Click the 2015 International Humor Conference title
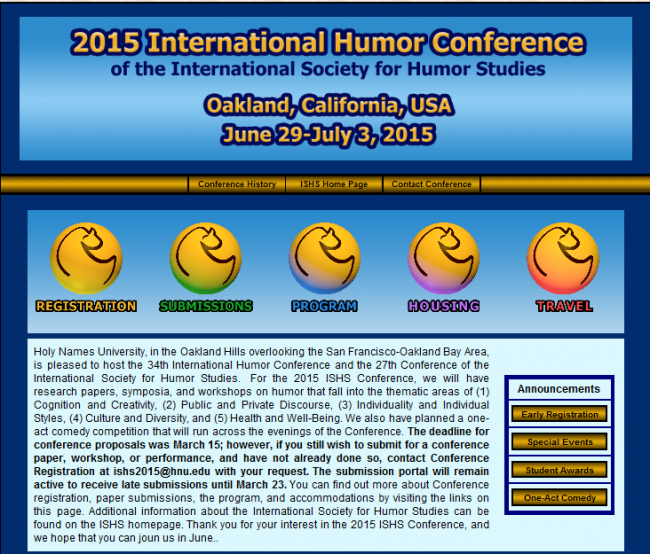The height and width of the screenshot is (554, 650). pos(327,43)
